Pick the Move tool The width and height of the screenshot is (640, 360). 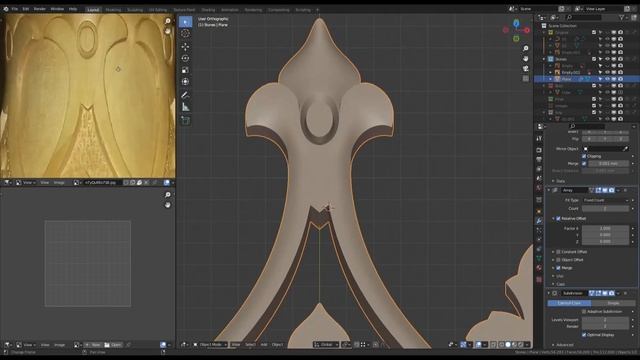pos(185,46)
